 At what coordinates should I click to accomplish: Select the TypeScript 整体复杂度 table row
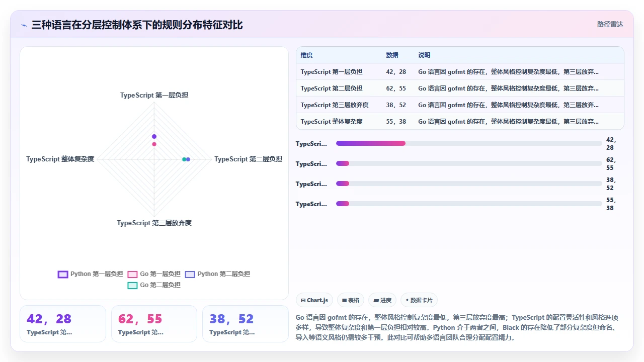(460, 122)
